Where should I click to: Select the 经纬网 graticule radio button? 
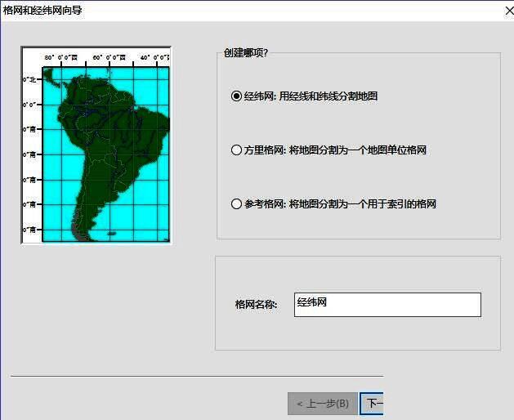pos(237,96)
